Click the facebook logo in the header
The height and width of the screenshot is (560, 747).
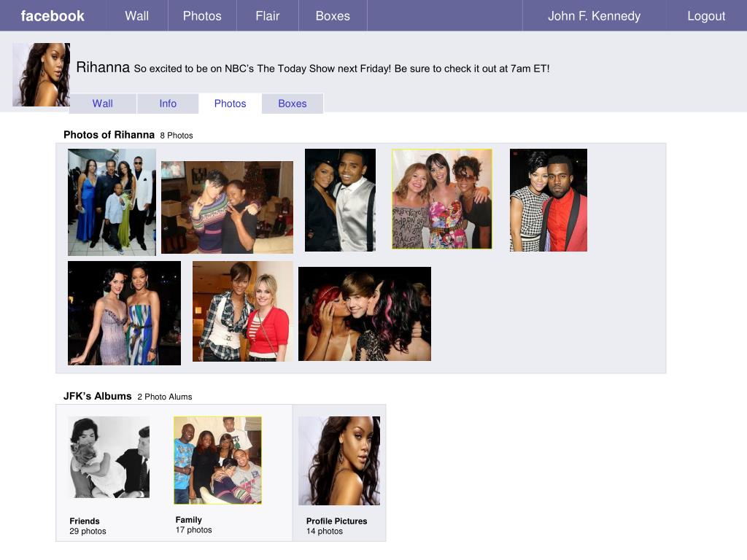point(53,16)
